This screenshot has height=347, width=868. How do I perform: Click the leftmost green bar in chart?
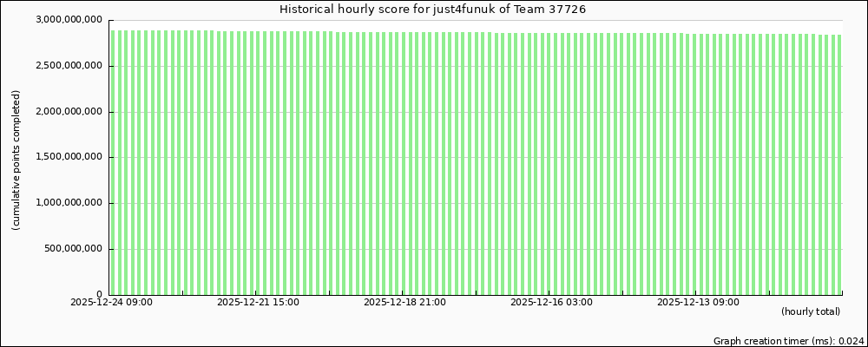(x=114, y=165)
